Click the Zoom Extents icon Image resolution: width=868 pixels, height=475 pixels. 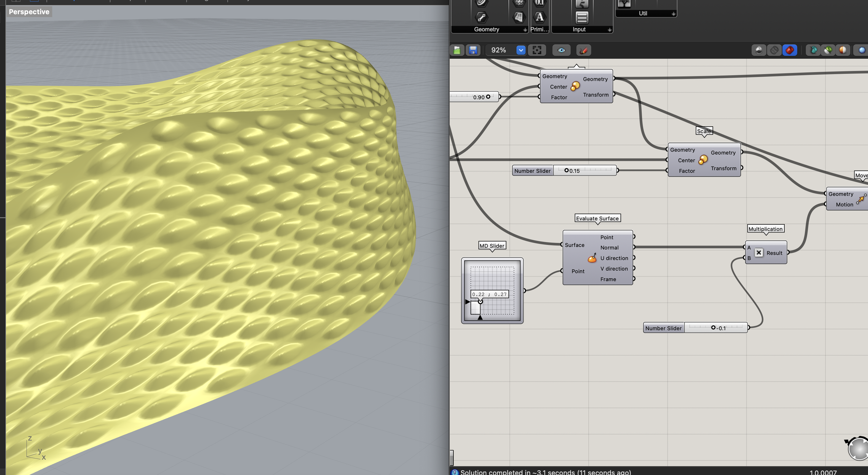[537, 50]
